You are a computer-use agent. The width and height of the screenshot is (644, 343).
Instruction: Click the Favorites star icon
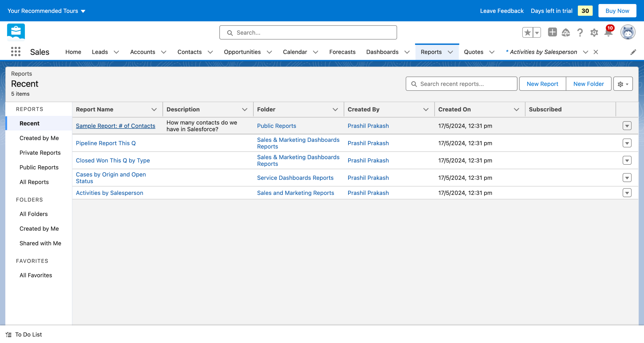[x=528, y=32]
